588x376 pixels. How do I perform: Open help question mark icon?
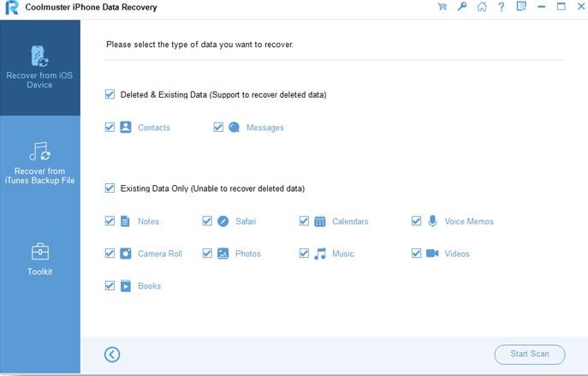(502, 7)
